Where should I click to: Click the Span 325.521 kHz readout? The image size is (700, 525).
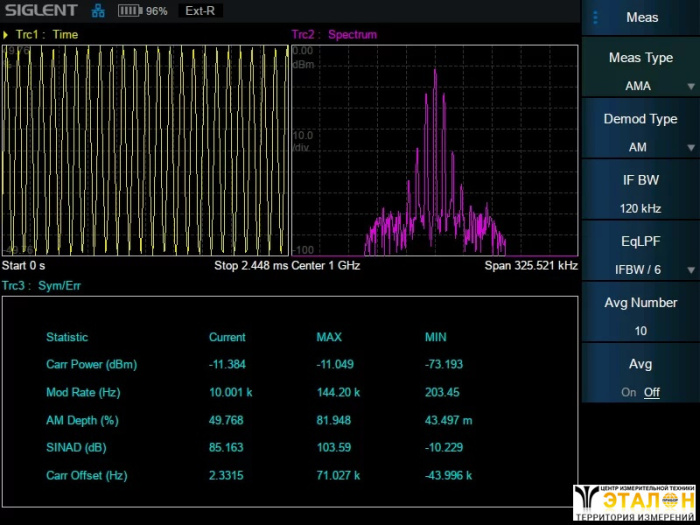[531, 266]
